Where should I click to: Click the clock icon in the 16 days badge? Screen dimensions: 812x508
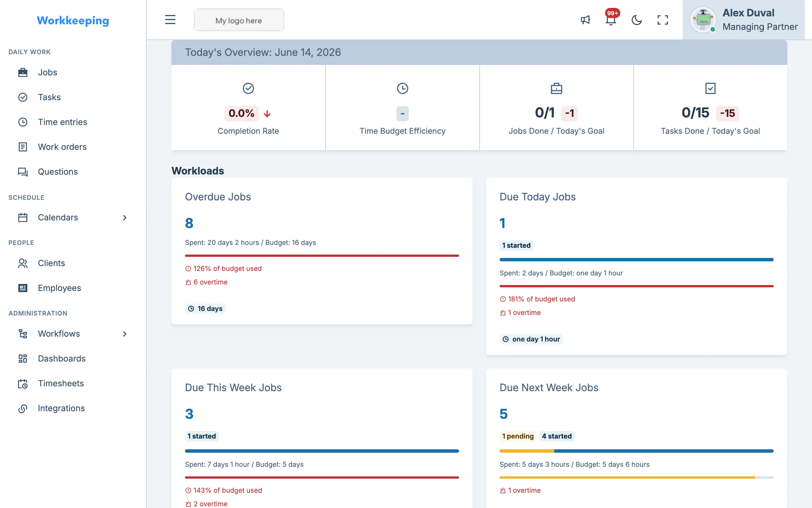[191, 308]
